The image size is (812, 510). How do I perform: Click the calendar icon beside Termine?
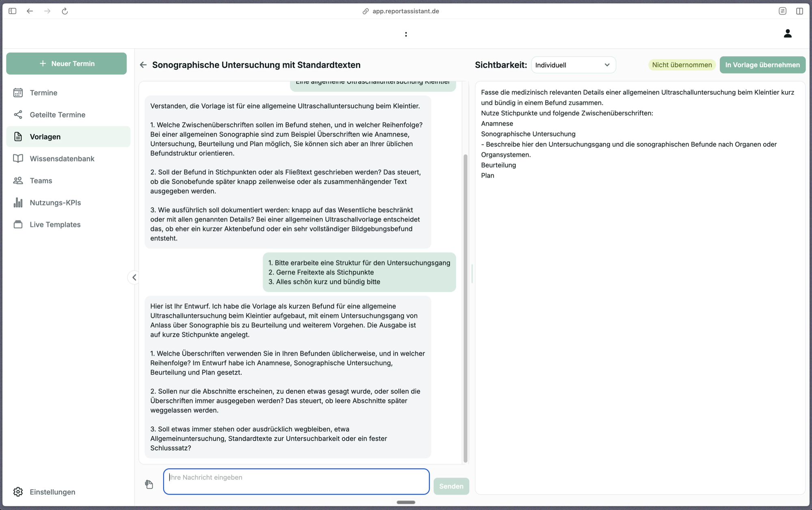point(18,93)
